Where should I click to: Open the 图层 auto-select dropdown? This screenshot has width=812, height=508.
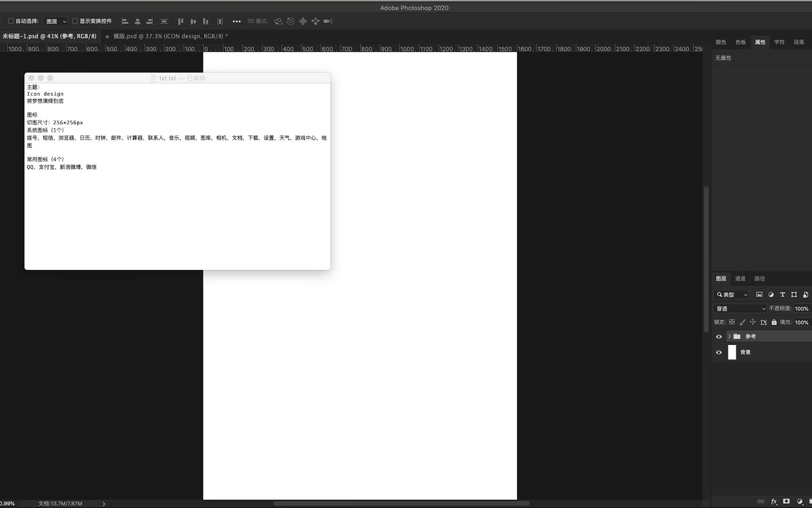(56, 21)
